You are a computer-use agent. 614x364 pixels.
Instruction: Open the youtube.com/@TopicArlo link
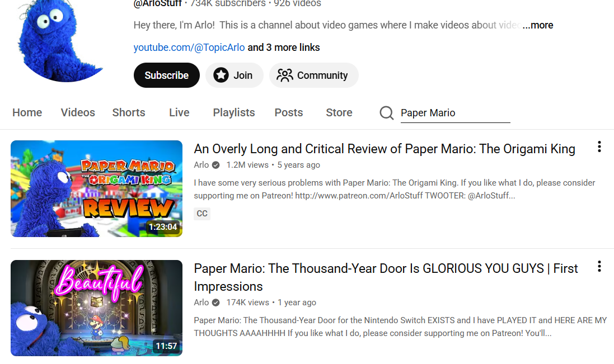click(x=189, y=48)
